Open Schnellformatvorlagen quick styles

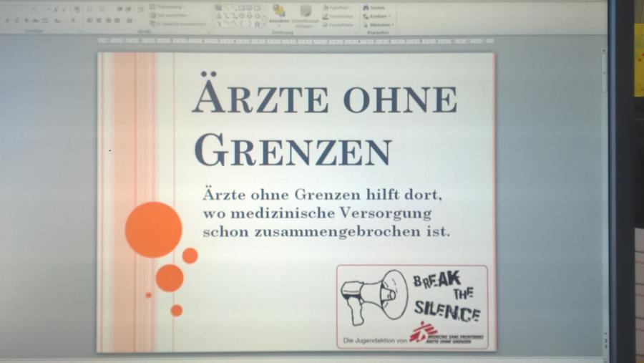(x=305, y=16)
